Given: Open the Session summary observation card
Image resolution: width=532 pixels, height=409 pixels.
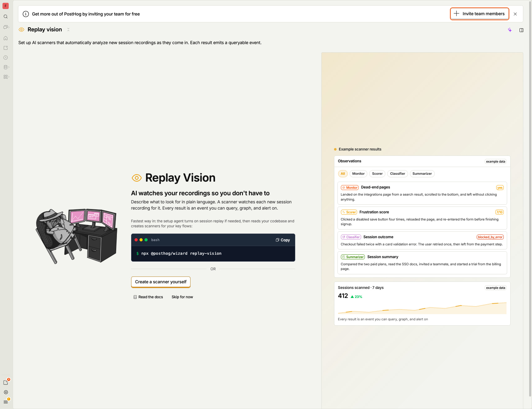Looking at the screenshot, I should [422, 263].
